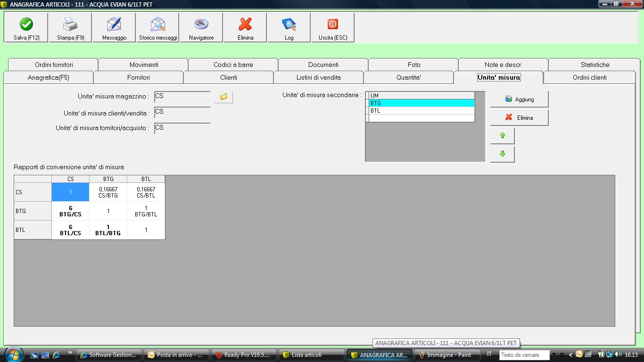Screen dimensions: 644x362
Task: Remove secondary unit with Elimina button
Action: tap(520, 117)
